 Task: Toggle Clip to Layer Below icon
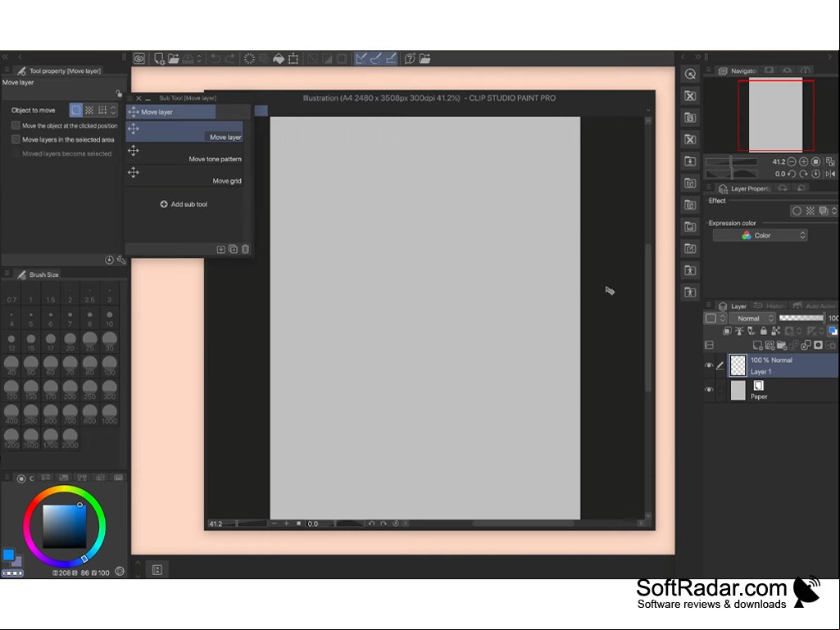pos(727,331)
